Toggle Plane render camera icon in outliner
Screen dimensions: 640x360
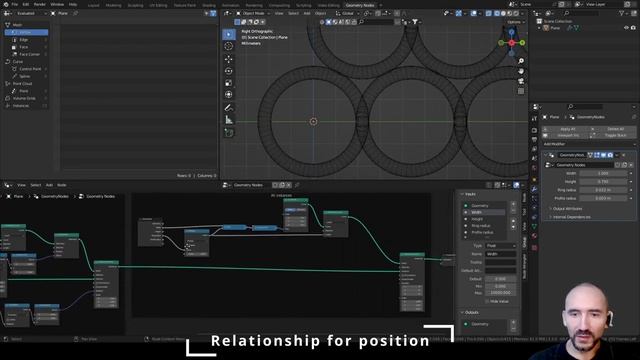tap(633, 28)
